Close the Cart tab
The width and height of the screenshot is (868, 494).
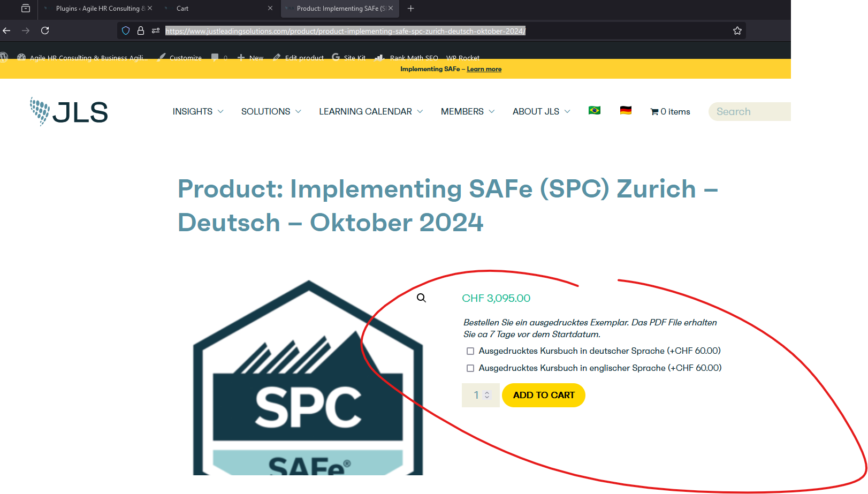pyautogui.click(x=270, y=8)
